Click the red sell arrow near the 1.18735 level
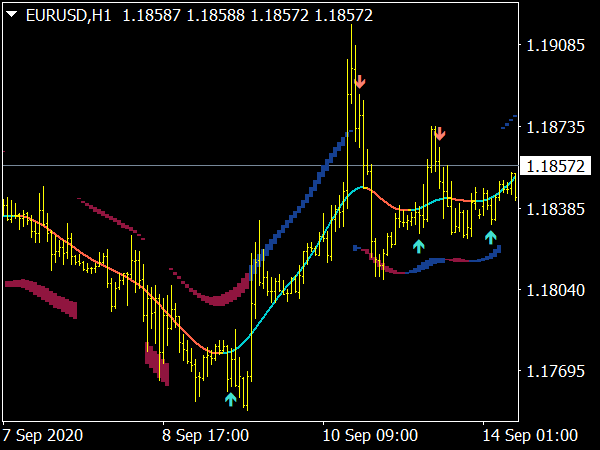Screen dimensions: 600x450 tap(440, 134)
